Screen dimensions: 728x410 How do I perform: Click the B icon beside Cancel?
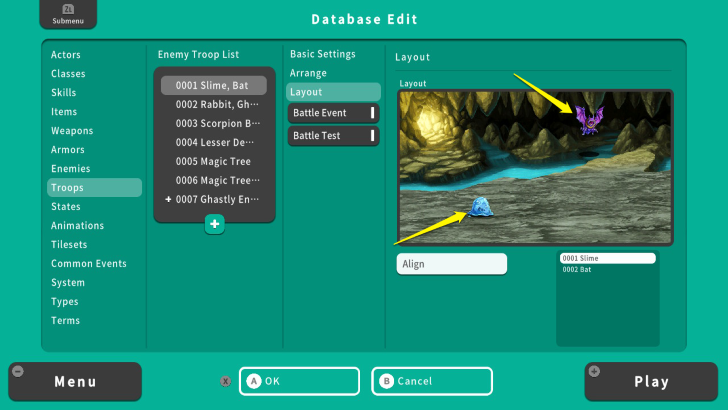click(387, 381)
